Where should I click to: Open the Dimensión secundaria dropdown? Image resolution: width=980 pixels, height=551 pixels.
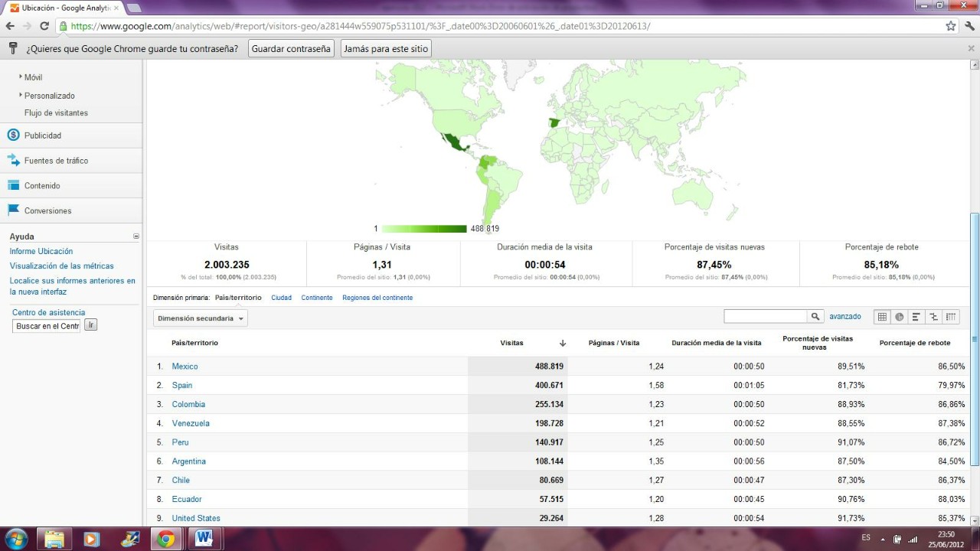tap(200, 318)
